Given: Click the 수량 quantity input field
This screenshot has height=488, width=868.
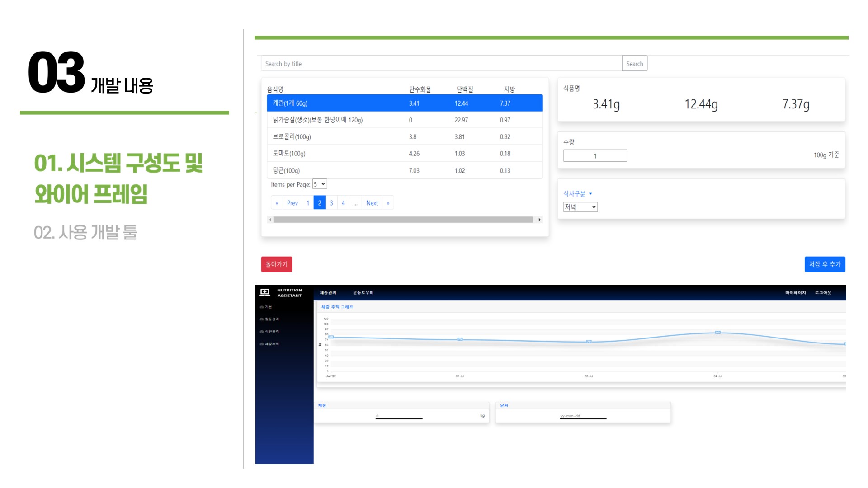Looking at the screenshot, I should (x=595, y=156).
